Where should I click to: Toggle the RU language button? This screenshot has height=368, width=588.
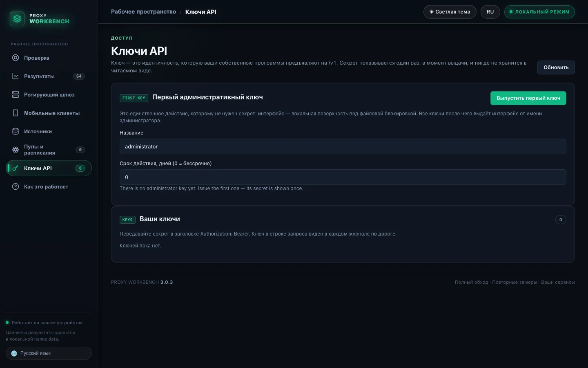[490, 12]
